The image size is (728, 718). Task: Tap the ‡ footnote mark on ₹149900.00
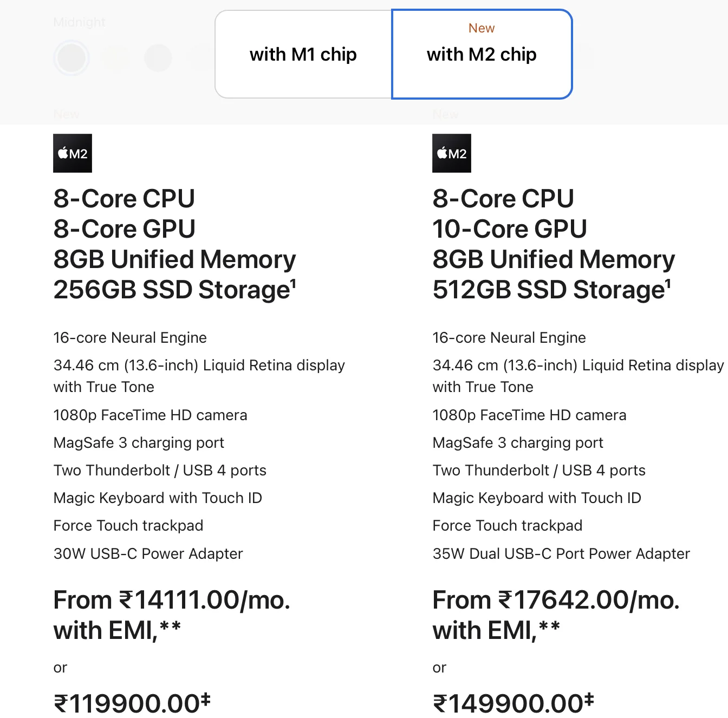(x=589, y=699)
